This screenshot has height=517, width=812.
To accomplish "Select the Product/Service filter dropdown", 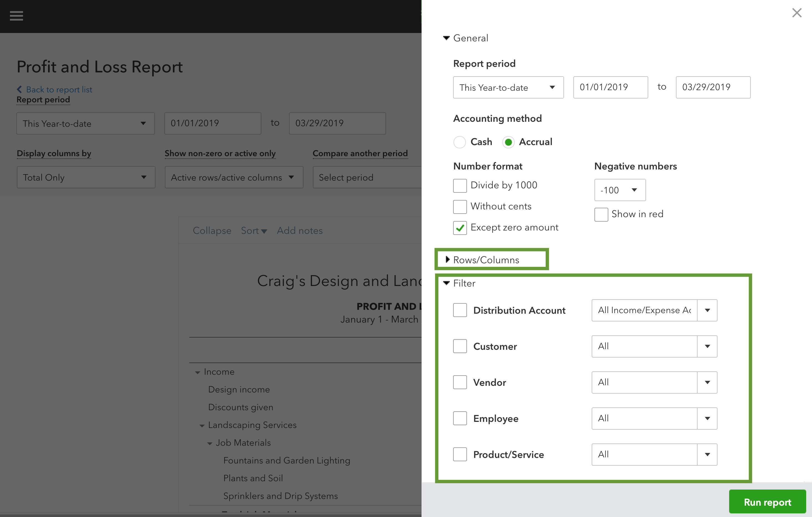I will [654, 454].
